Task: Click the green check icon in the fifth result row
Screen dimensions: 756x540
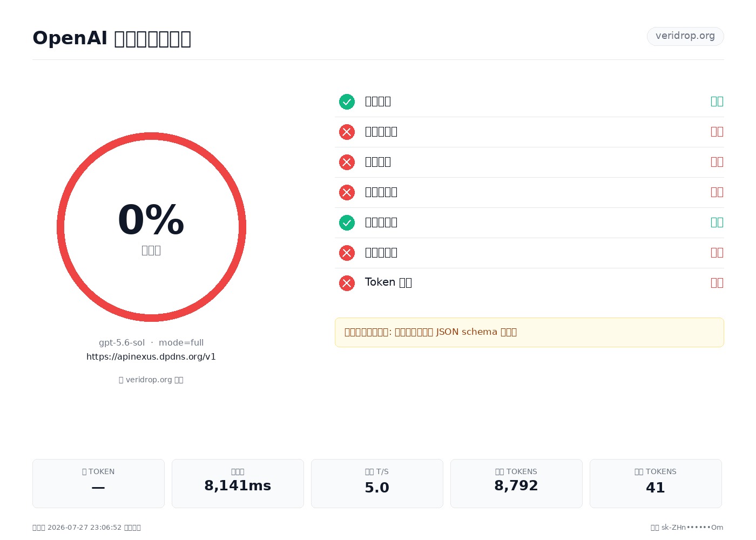Action: pyautogui.click(x=347, y=222)
